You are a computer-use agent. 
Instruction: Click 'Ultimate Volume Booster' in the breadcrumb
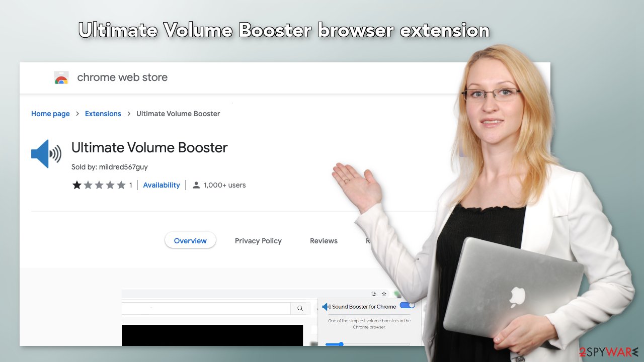178,114
